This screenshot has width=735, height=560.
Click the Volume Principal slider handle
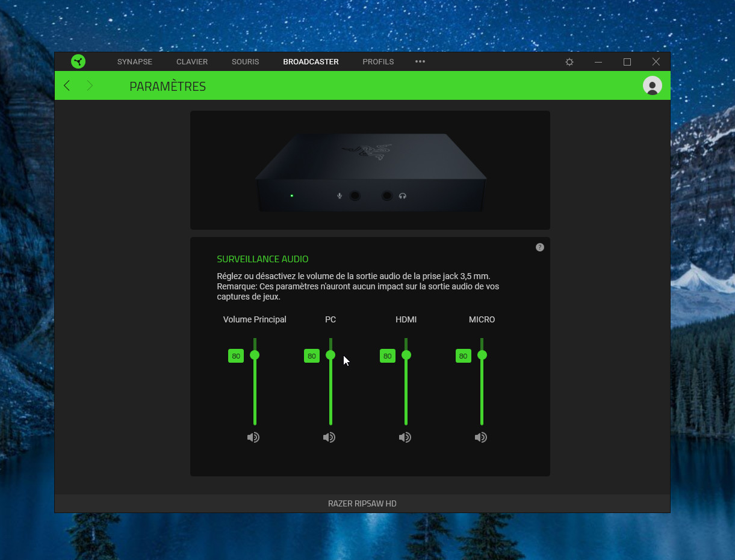pos(255,355)
